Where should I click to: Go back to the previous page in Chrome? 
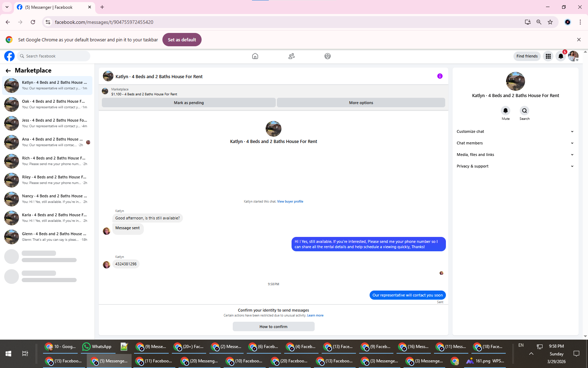8,22
